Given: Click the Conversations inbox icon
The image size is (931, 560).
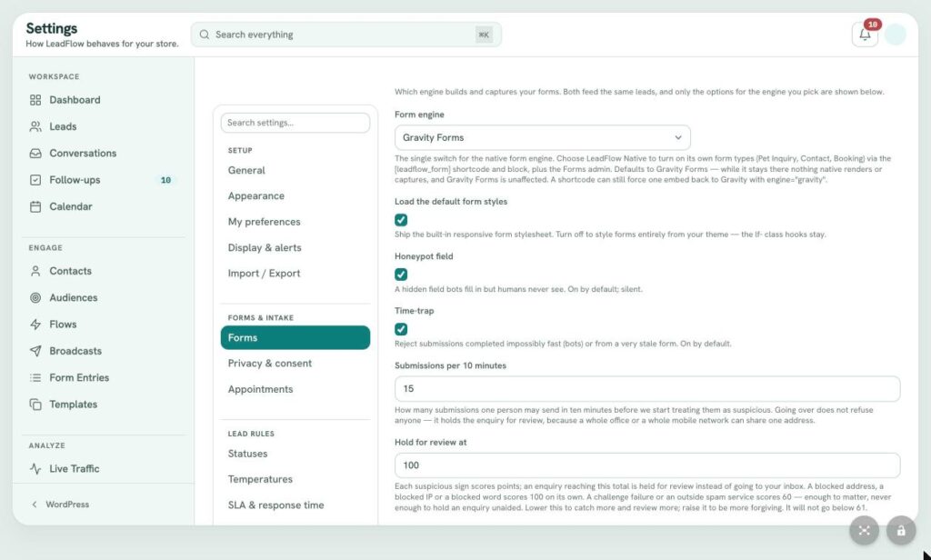Looking at the screenshot, I should point(35,154).
